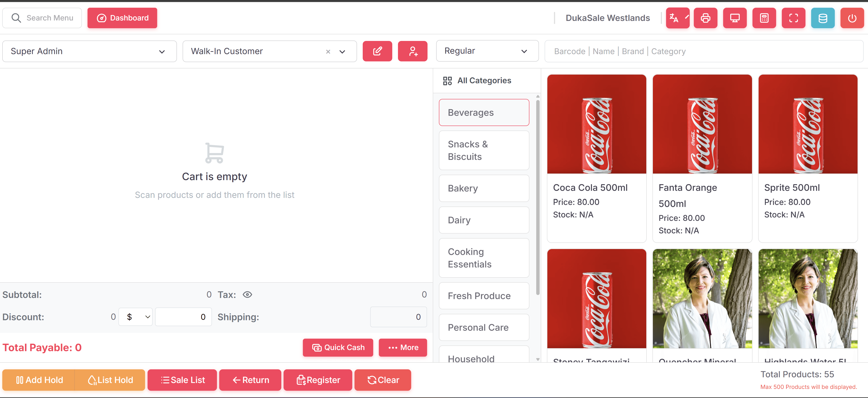Click the Return button

(250, 380)
